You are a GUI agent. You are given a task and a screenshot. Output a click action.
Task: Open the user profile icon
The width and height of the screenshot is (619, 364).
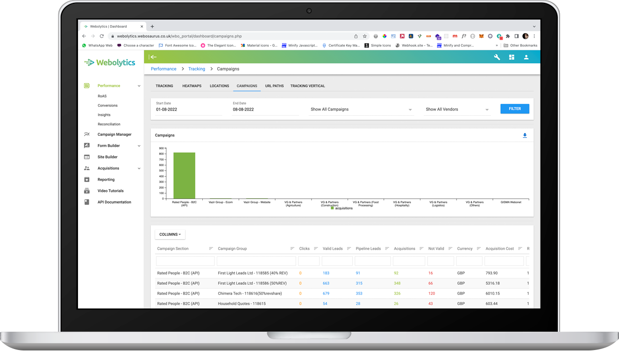click(x=527, y=57)
